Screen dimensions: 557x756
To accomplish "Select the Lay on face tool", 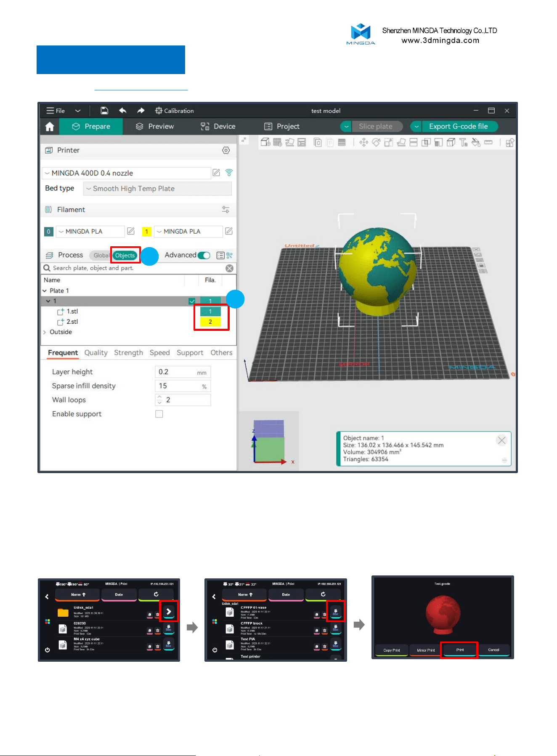I will click(401, 142).
